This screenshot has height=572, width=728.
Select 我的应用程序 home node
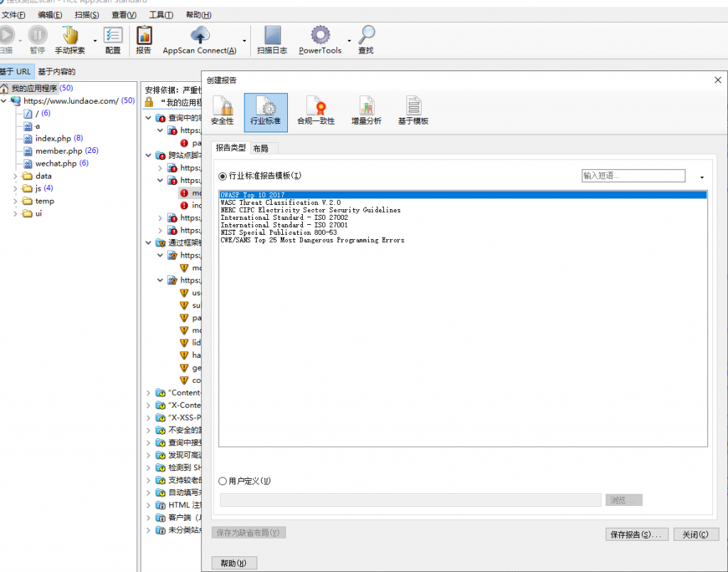coord(34,88)
